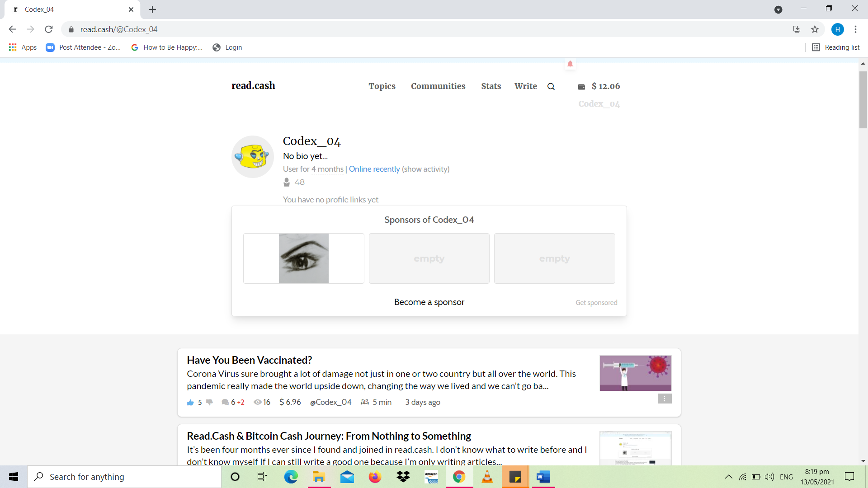
Task: Click the read.cash logo
Action: [x=253, y=86]
